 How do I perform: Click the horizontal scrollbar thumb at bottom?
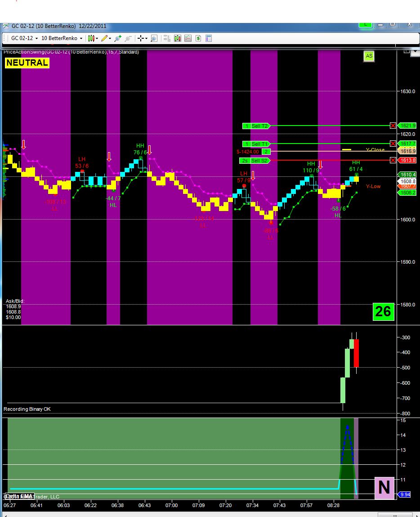(395, 515)
